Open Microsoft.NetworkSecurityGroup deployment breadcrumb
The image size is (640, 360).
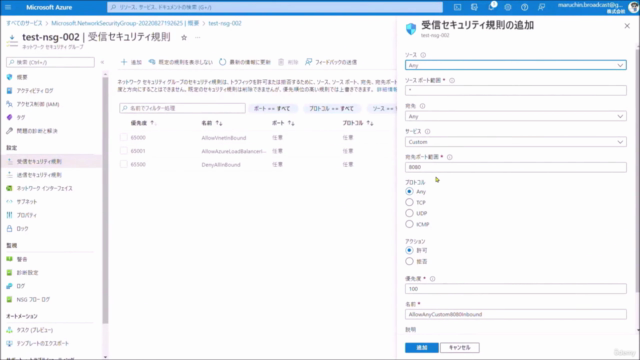click(x=125, y=23)
